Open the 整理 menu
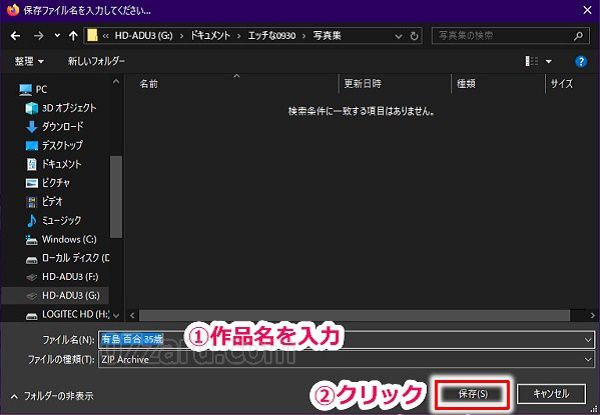 pyautogui.click(x=29, y=61)
